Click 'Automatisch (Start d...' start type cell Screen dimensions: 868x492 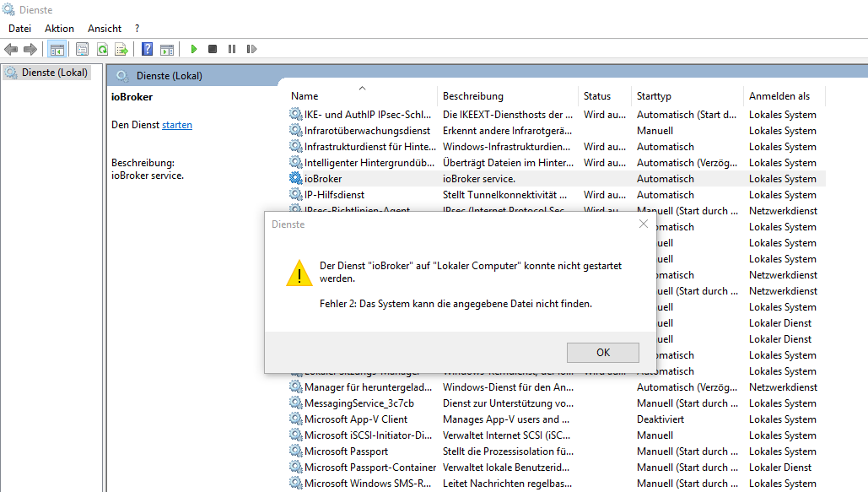click(x=687, y=114)
